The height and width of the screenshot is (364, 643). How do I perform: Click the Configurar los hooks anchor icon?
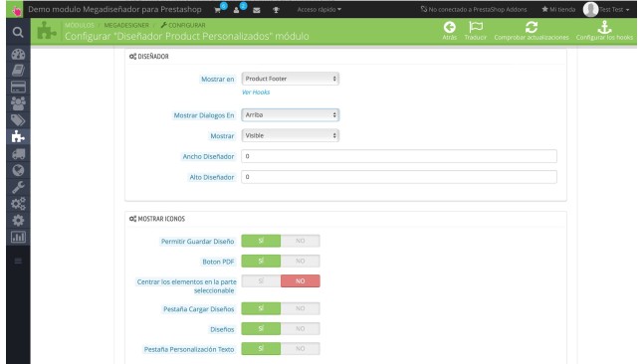click(x=604, y=27)
